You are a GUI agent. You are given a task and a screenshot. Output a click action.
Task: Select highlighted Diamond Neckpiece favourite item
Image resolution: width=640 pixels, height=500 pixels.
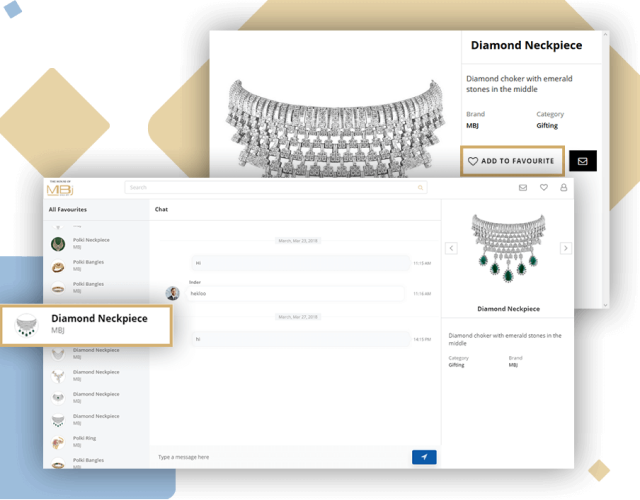(x=87, y=324)
